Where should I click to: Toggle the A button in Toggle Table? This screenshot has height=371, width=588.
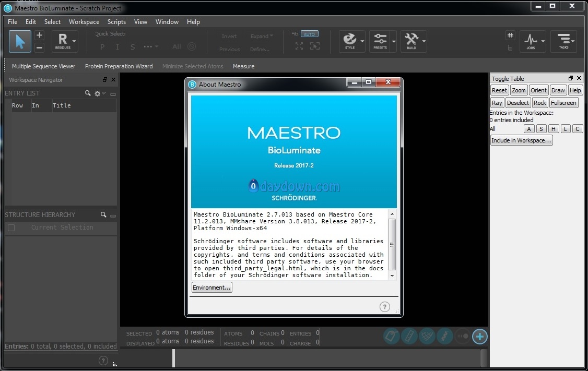(x=529, y=129)
